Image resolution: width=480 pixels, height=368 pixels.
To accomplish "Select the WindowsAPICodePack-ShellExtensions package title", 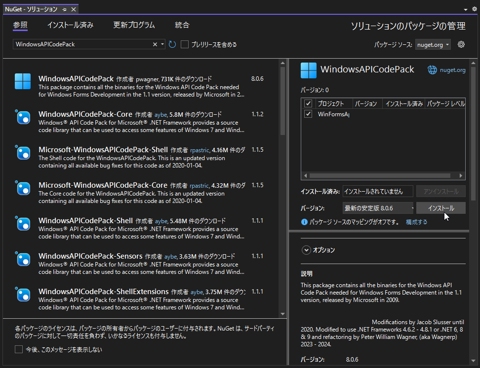I will click(x=104, y=292).
